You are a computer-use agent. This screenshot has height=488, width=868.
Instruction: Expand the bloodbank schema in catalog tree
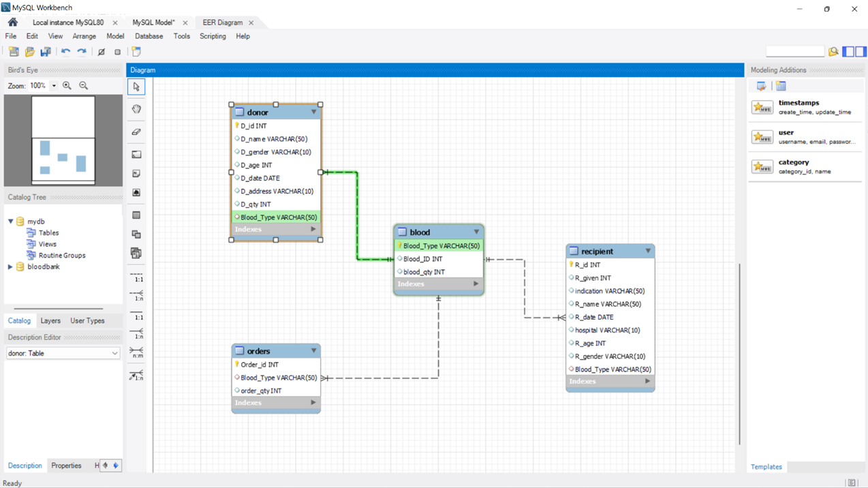(10, 267)
